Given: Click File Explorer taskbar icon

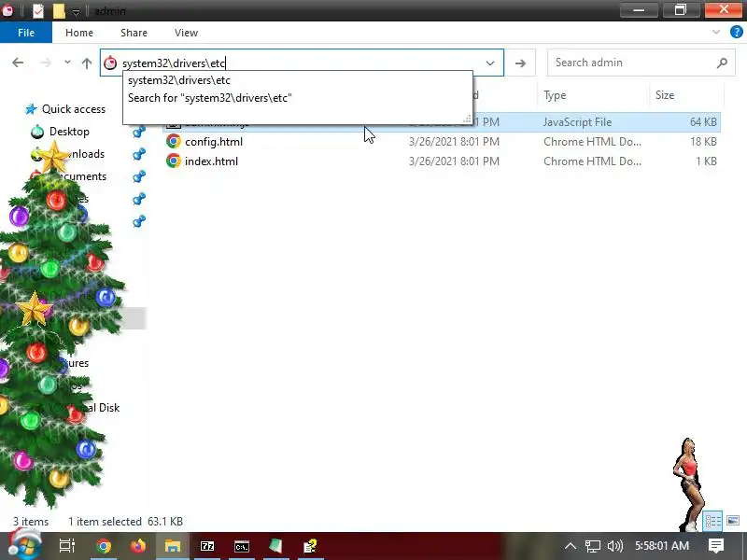Looking at the screenshot, I should tap(173, 546).
